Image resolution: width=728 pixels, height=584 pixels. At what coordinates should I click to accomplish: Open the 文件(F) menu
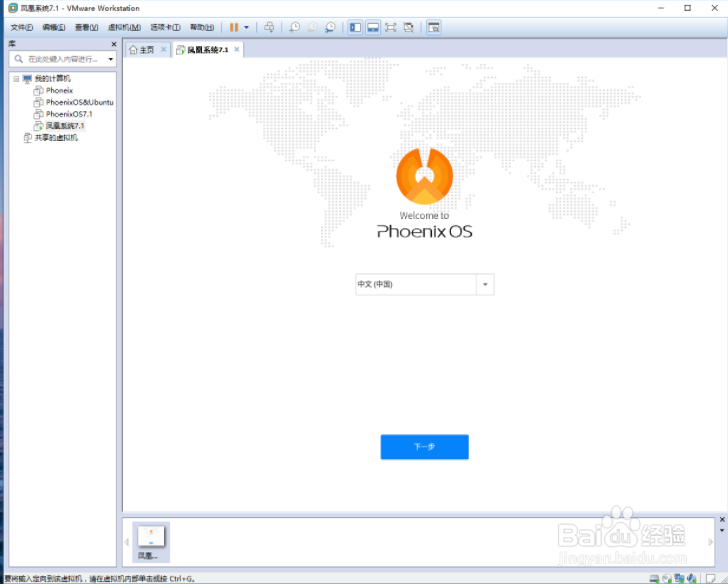pos(22,27)
